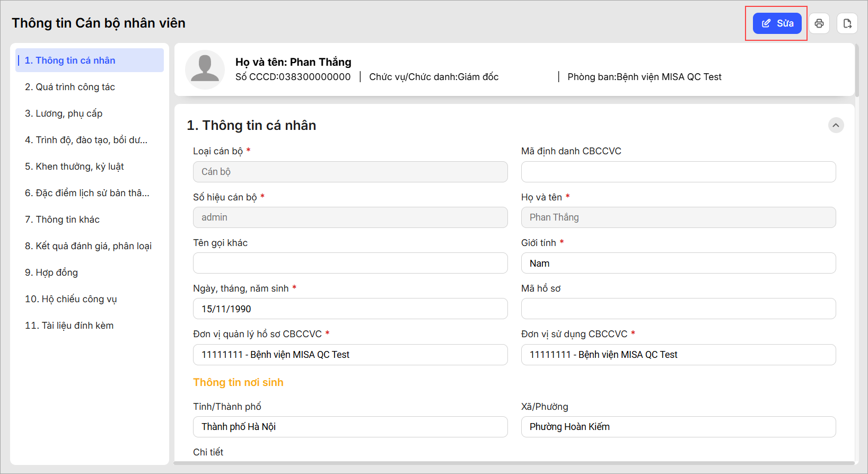Navigate to Tài liệu đính kèm
The height and width of the screenshot is (474, 868).
point(69,326)
